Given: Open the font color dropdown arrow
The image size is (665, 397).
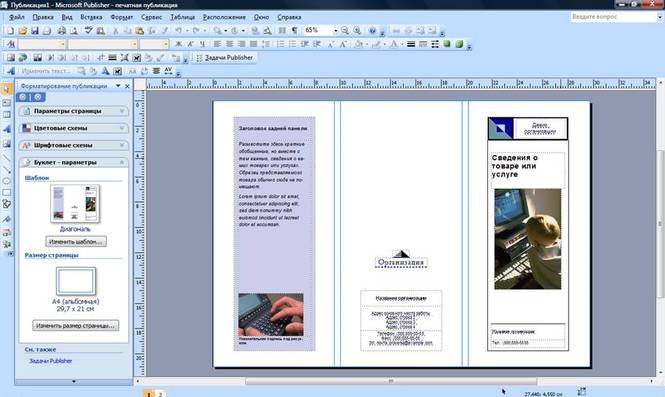Looking at the screenshot, I should [x=401, y=44].
